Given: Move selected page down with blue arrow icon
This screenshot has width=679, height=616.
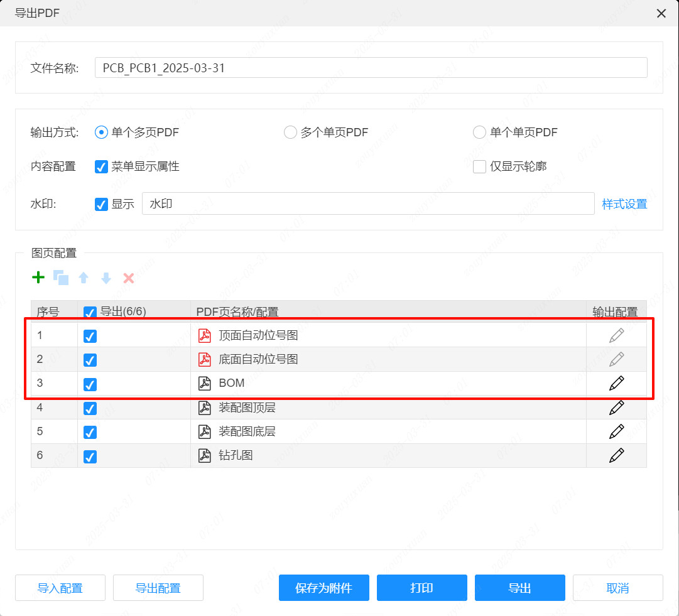Looking at the screenshot, I should pos(106,277).
